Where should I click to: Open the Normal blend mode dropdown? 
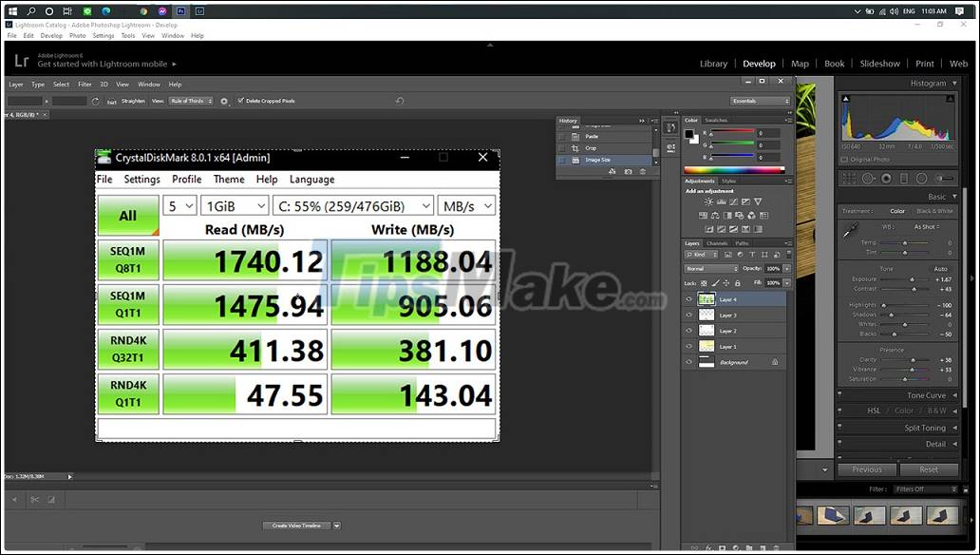tap(709, 268)
